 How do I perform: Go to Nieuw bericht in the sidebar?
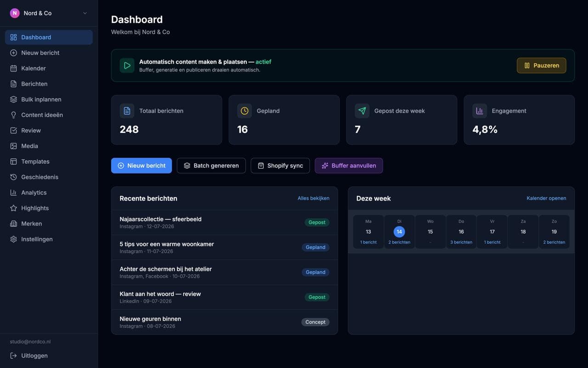point(49,53)
